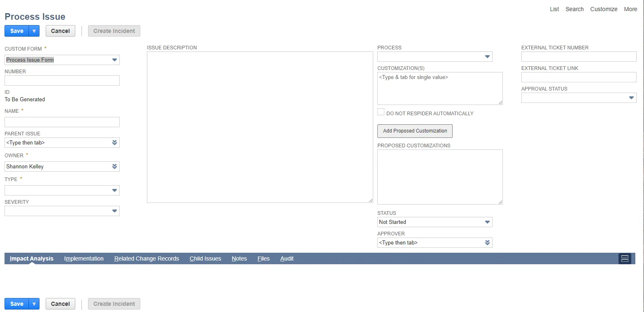
Task: Click the bottom Save button
Action: point(16,304)
